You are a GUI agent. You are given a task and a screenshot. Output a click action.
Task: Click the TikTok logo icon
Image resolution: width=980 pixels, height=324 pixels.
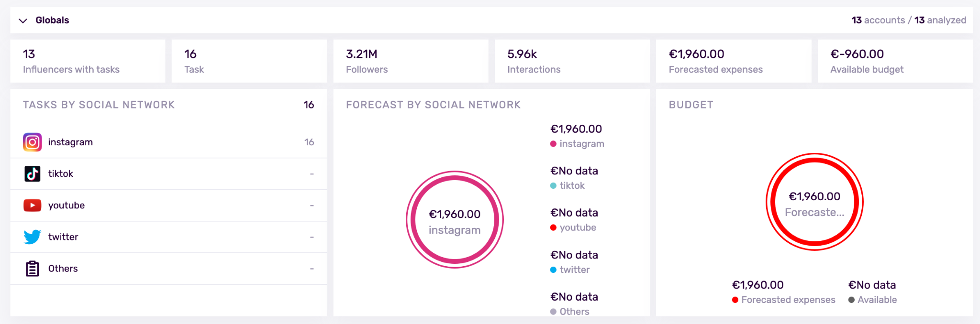click(x=33, y=174)
